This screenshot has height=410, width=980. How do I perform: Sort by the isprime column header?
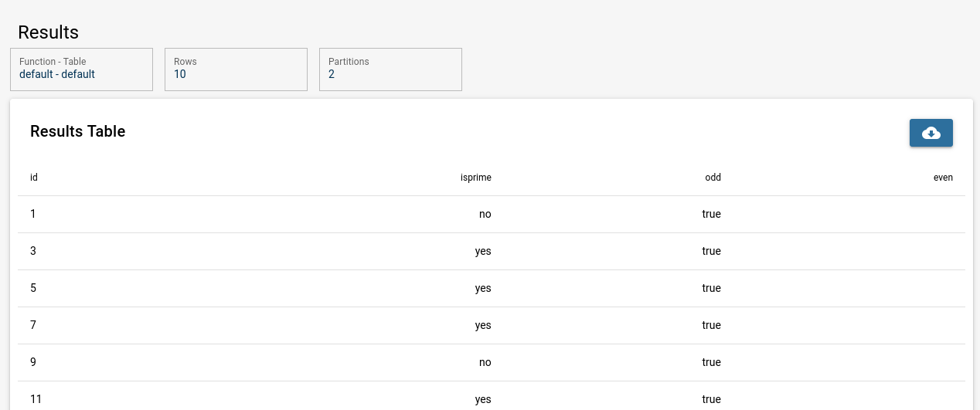click(x=476, y=178)
